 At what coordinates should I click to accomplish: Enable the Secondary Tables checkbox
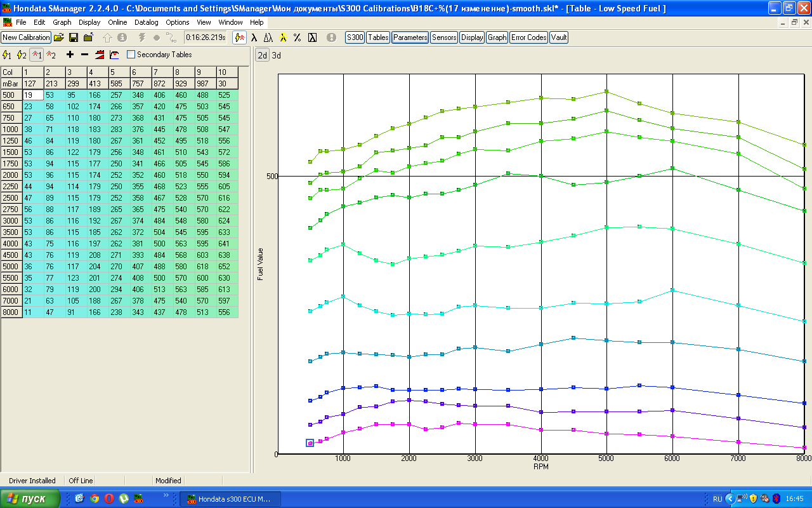(x=131, y=55)
